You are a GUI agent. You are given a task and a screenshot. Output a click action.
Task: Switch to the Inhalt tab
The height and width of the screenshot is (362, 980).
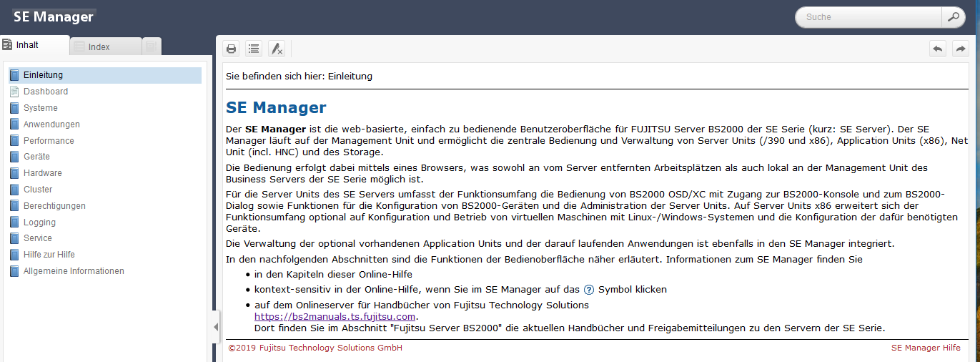(35, 45)
